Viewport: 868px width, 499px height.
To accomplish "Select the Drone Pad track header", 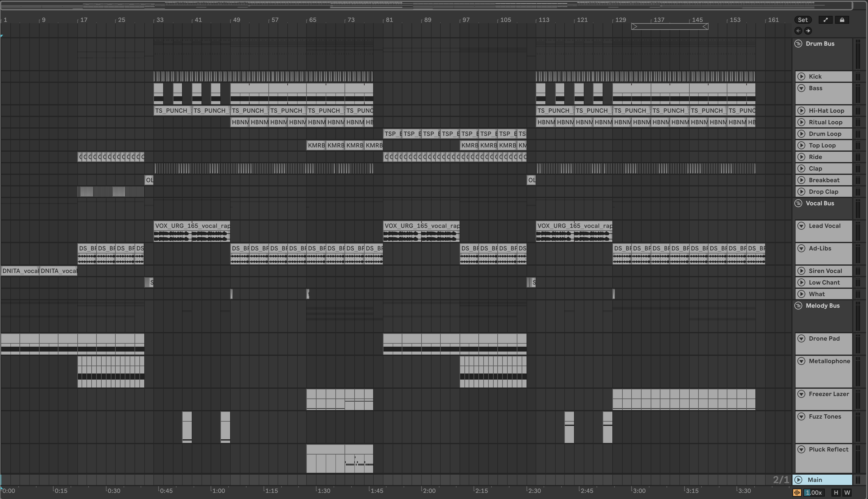I will [x=824, y=344].
